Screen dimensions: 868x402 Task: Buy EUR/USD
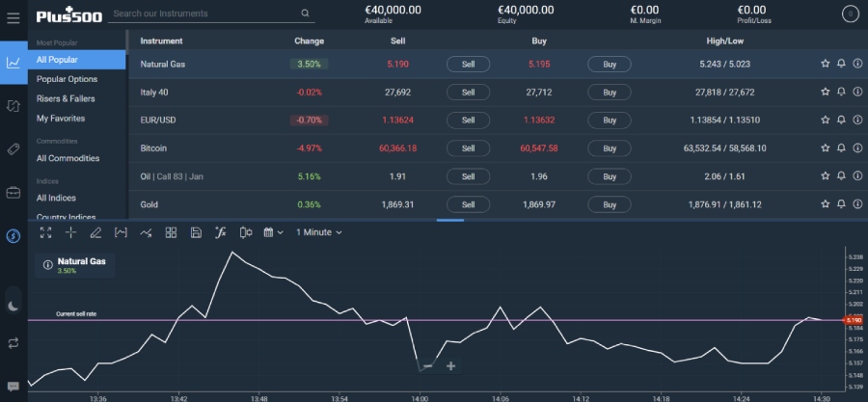pos(610,120)
